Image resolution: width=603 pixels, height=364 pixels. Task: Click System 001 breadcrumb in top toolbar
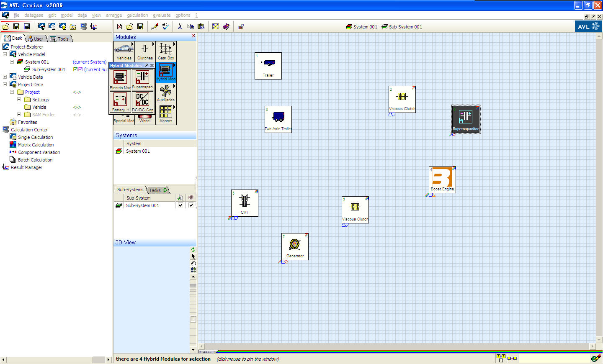click(361, 27)
